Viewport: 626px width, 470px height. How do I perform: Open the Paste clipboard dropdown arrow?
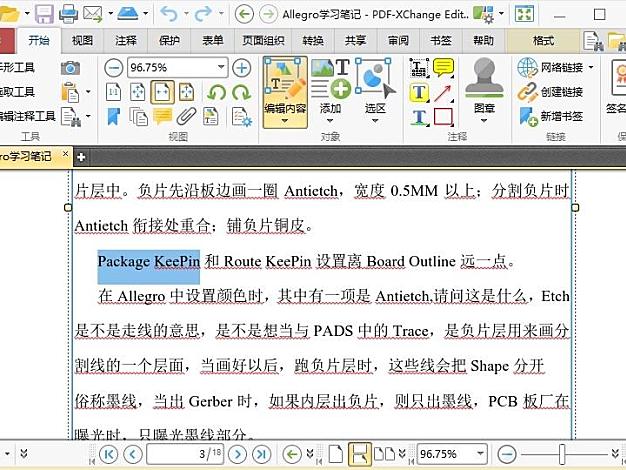click(x=88, y=93)
